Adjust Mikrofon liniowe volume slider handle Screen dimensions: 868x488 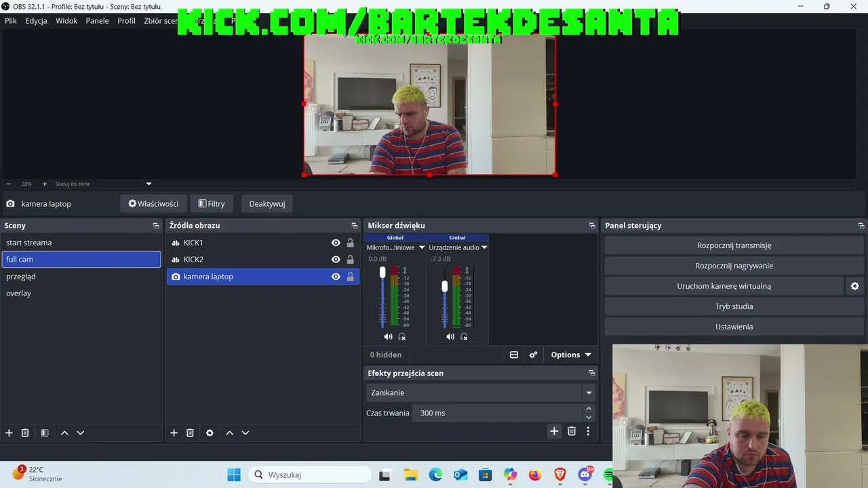tap(382, 272)
